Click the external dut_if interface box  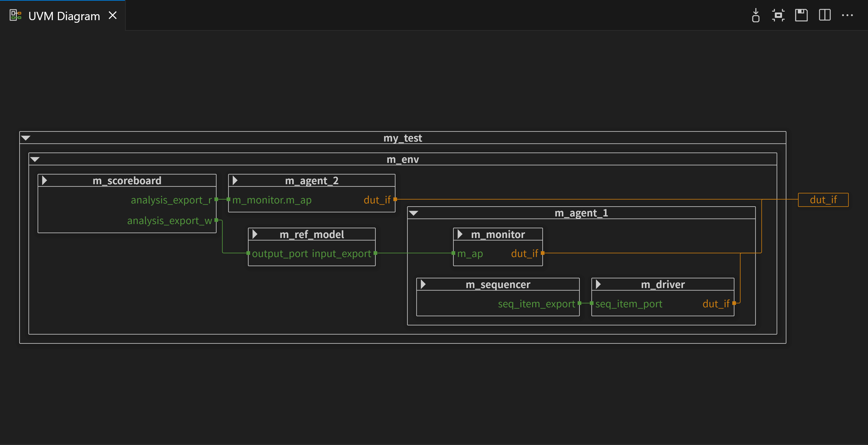coord(823,200)
